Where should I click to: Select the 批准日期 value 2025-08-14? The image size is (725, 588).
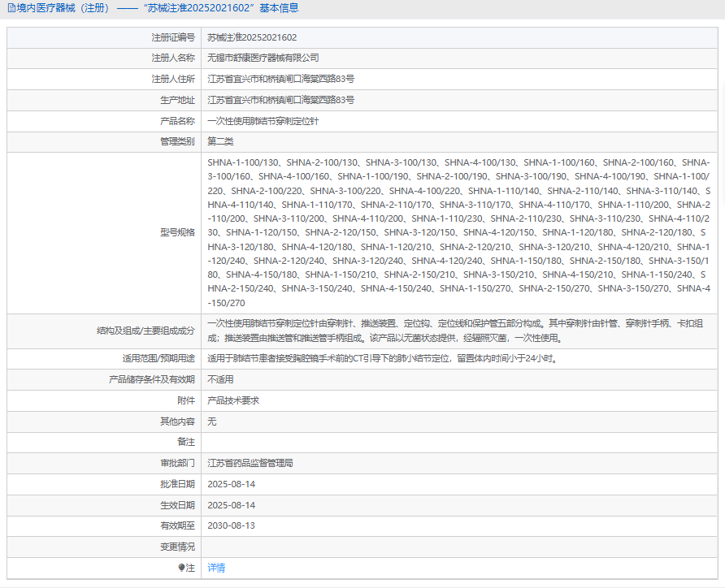click(x=231, y=484)
